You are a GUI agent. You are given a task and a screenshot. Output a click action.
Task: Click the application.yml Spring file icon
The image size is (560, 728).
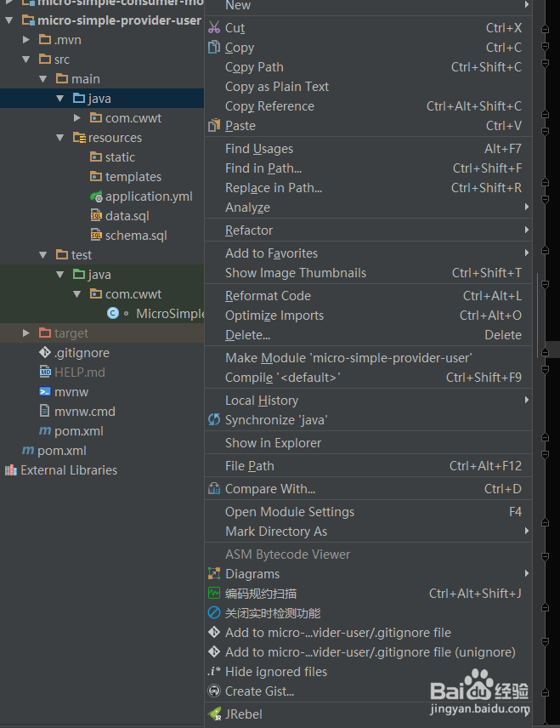96,196
